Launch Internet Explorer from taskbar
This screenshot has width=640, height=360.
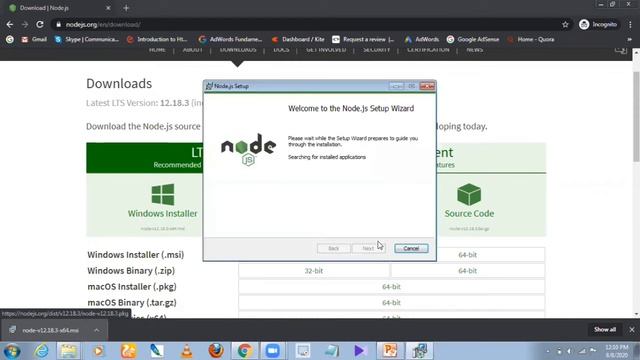pos(41,351)
